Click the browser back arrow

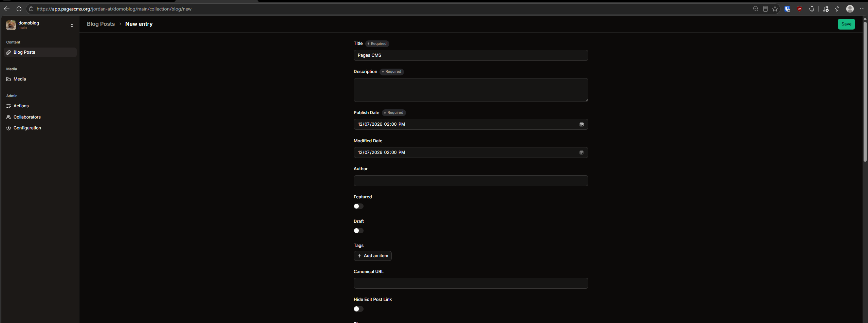point(7,9)
